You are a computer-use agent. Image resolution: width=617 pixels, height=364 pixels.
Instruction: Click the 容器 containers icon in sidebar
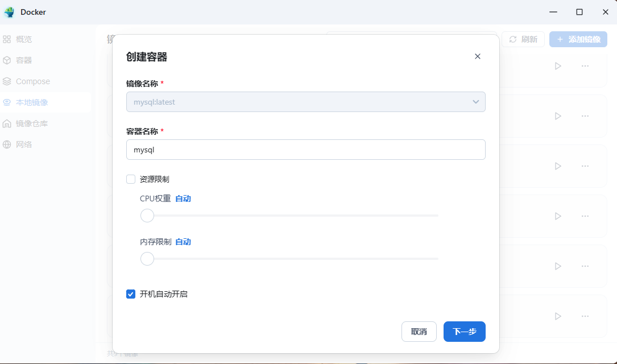(x=8, y=60)
